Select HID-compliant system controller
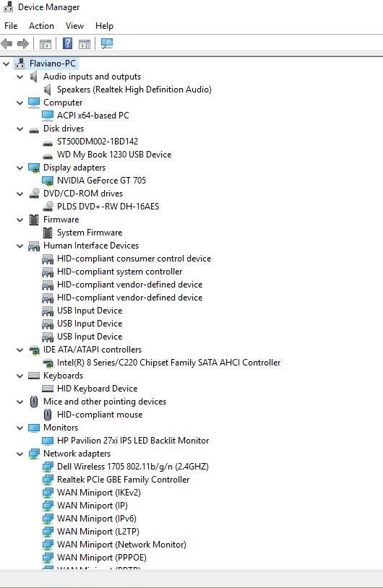383x588 pixels. 120,272
